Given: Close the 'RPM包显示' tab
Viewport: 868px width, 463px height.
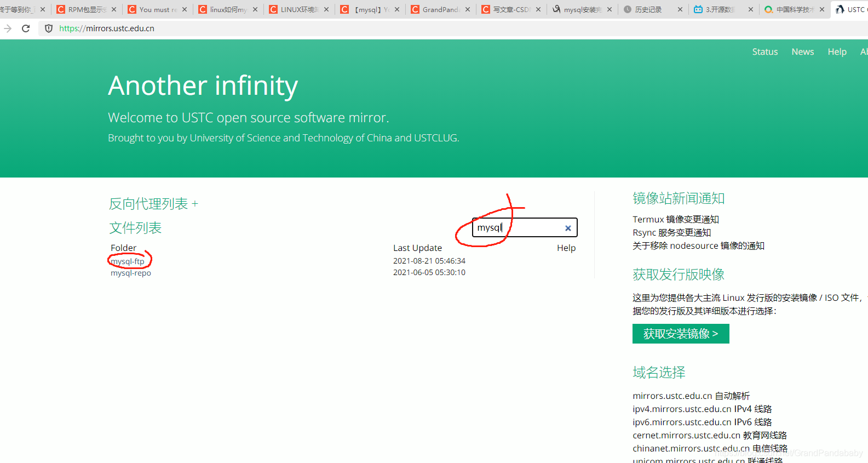Looking at the screenshot, I should (x=114, y=9).
